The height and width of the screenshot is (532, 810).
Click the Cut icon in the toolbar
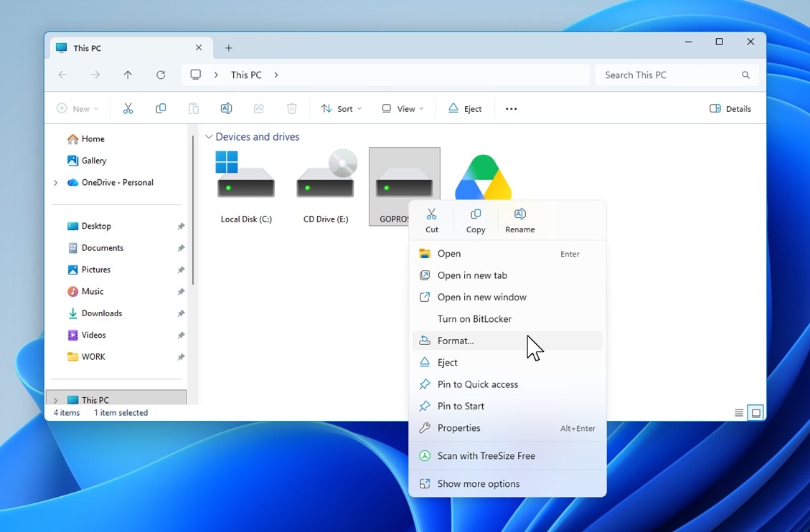128,108
